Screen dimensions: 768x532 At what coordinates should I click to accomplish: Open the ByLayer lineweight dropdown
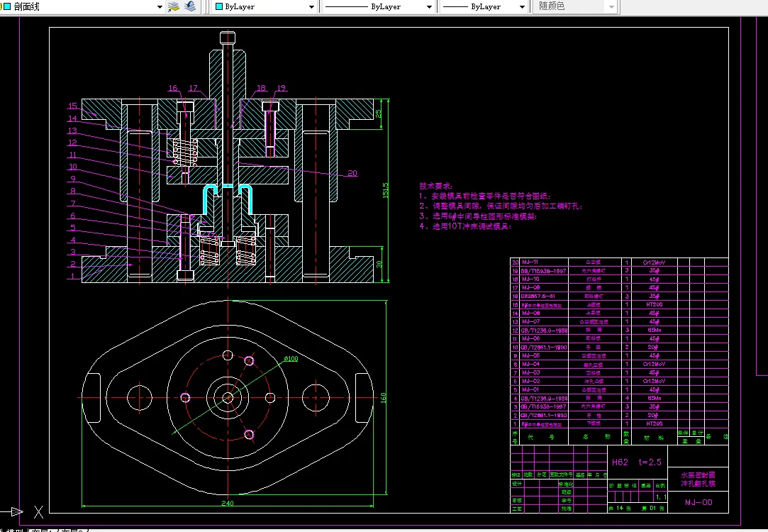coord(522,7)
